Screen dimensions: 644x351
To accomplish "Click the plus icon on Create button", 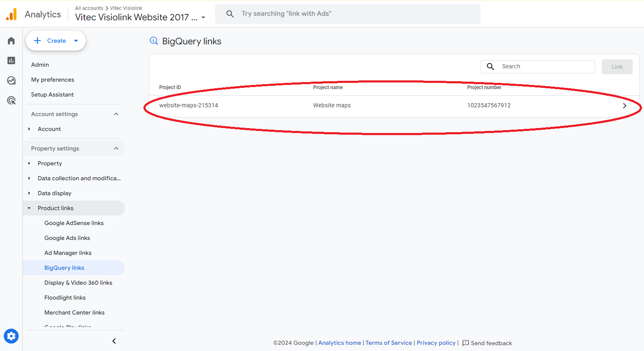I will [x=37, y=41].
